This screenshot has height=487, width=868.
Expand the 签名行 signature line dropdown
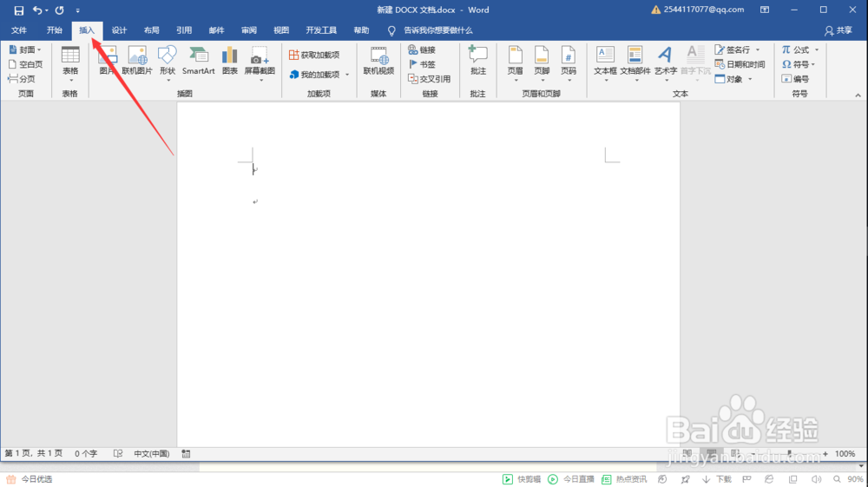(x=758, y=49)
